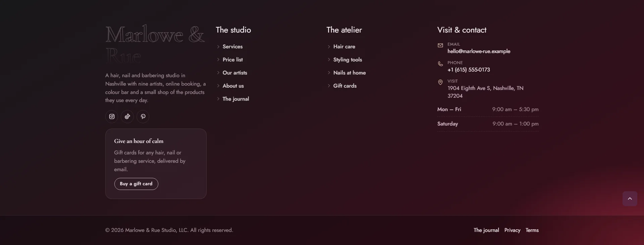Call +1 (615) 555-0173

point(469,70)
